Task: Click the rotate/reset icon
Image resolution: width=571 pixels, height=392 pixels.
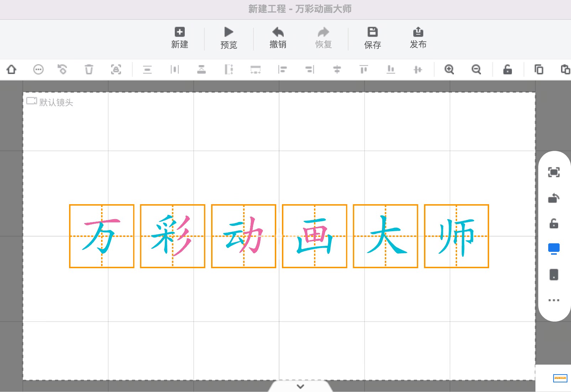Action: pos(62,69)
